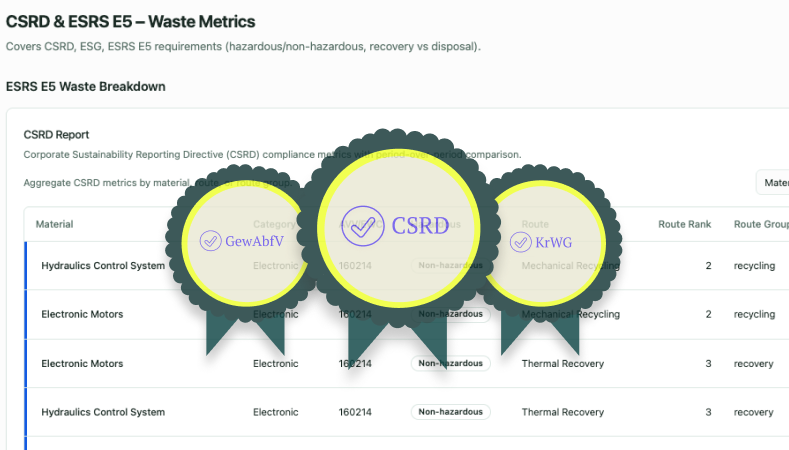Click the CSRD Report card title

56,134
